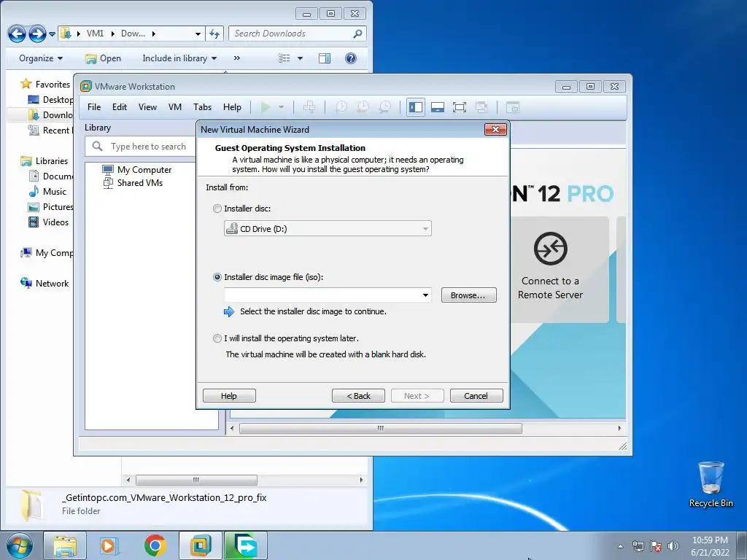747x560 pixels.
Task: Click the green Power On play icon
Action: point(266,107)
